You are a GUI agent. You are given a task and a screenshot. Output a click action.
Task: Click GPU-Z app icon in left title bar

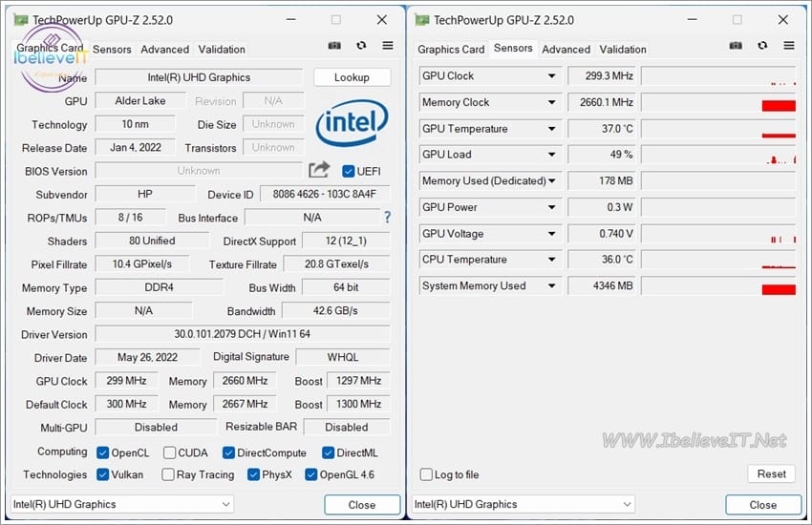21,20
